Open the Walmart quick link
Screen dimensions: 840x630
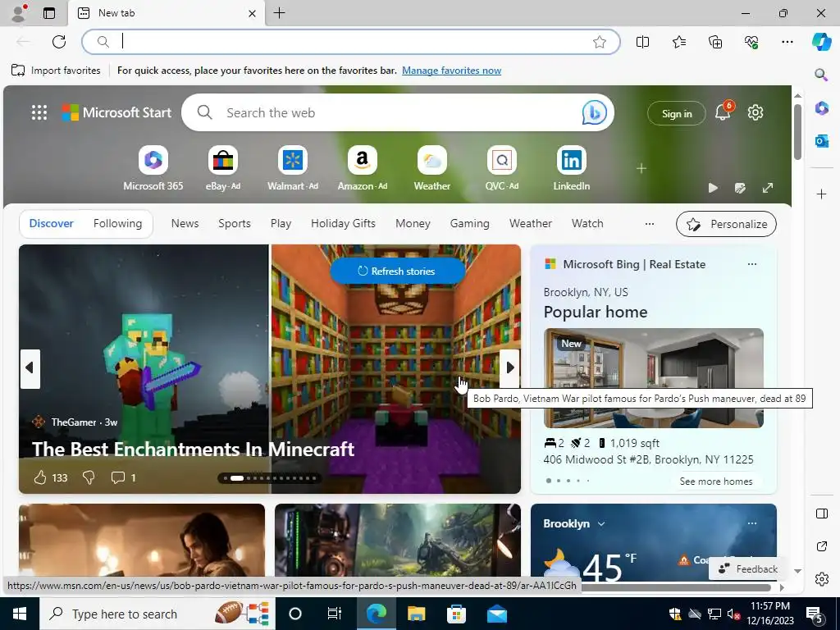tap(293, 168)
